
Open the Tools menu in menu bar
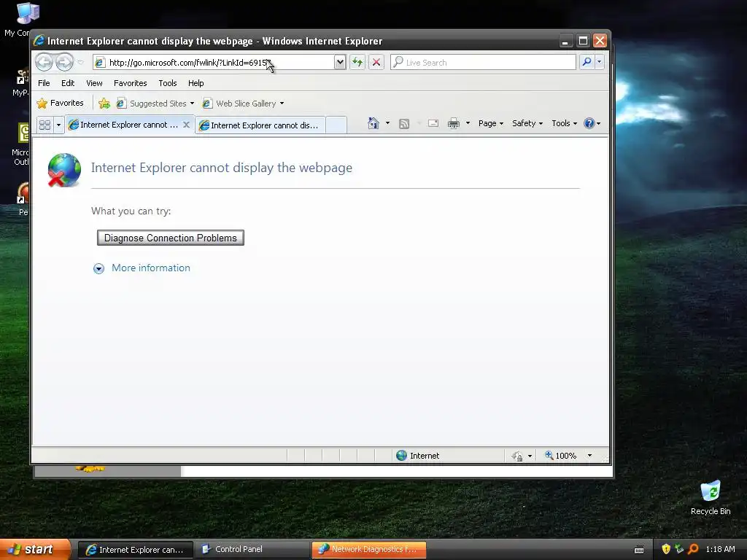point(168,83)
